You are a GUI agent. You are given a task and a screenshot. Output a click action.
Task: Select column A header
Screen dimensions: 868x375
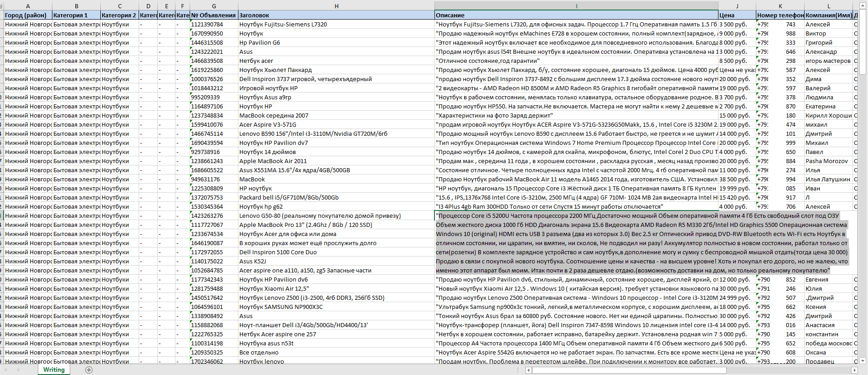(x=28, y=6)
